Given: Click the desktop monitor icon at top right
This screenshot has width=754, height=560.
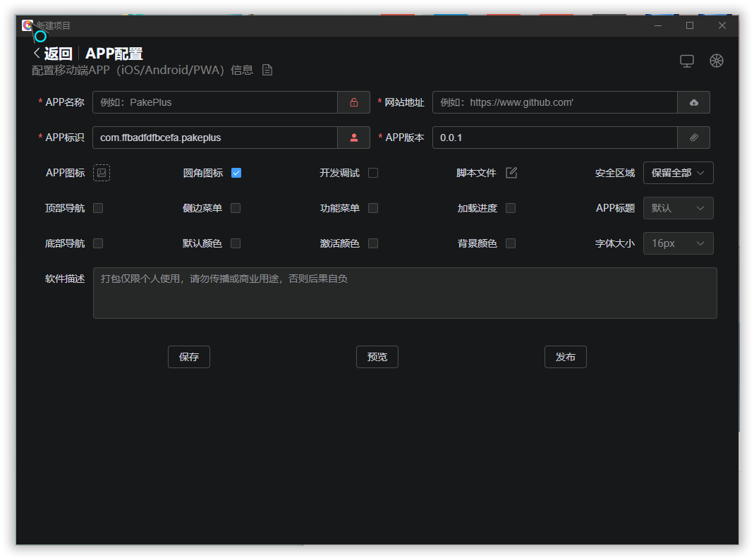Looking at the screenshot, I should click(x=687, y=61).
